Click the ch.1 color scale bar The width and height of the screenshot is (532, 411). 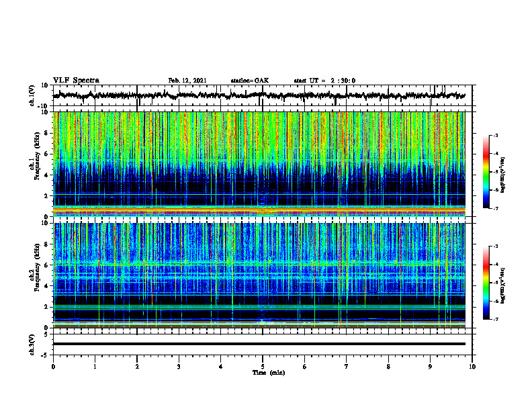click(486, 172)
